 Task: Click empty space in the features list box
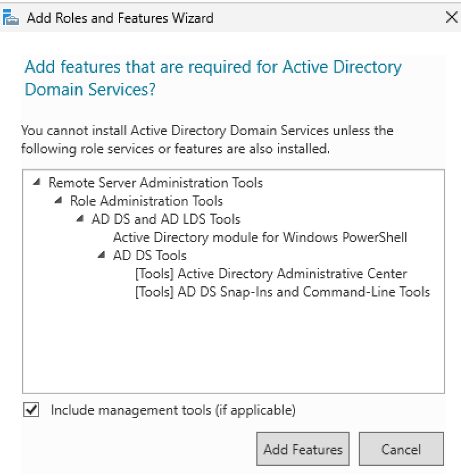233,346
